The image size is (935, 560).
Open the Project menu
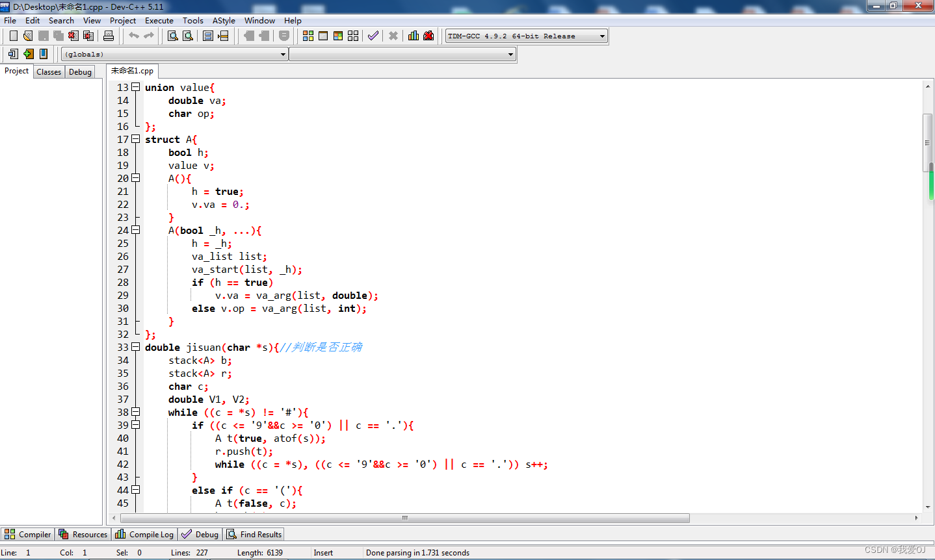(x=123, y=20)
